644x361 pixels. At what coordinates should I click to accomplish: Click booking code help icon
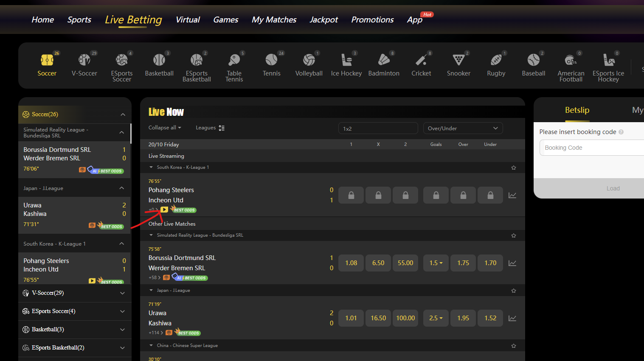point(621,132)
